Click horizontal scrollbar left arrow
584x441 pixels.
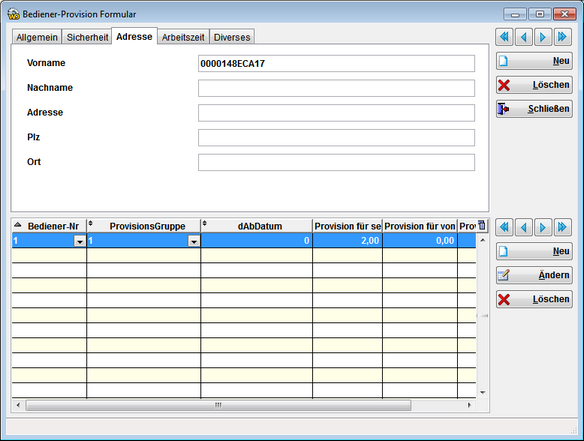(18, 405)
